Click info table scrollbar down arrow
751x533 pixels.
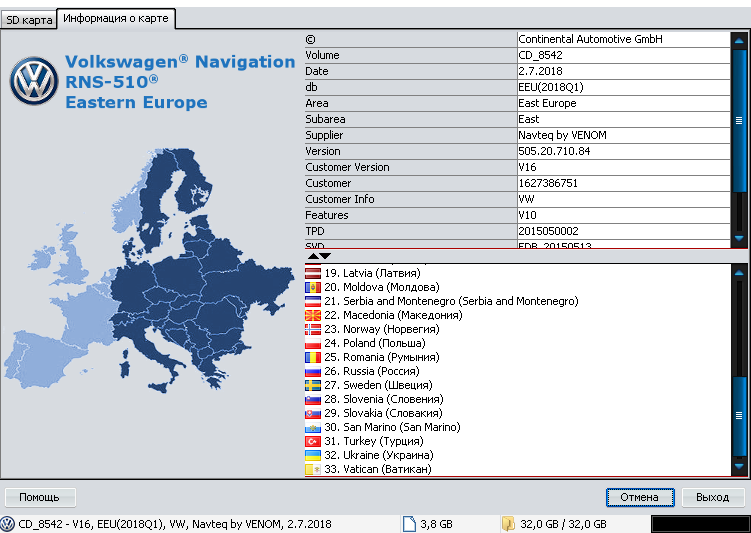click(x=739, y=238)
